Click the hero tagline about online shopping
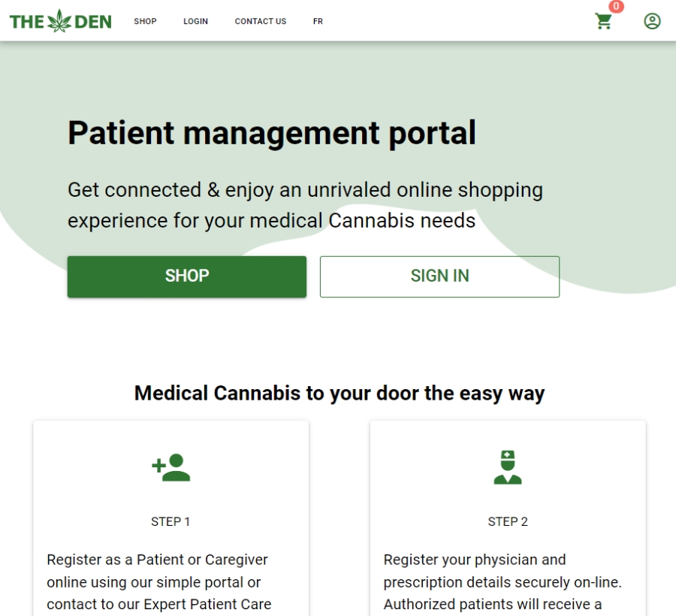The height and width of the screenshot is (616, 676). (305, 205)
